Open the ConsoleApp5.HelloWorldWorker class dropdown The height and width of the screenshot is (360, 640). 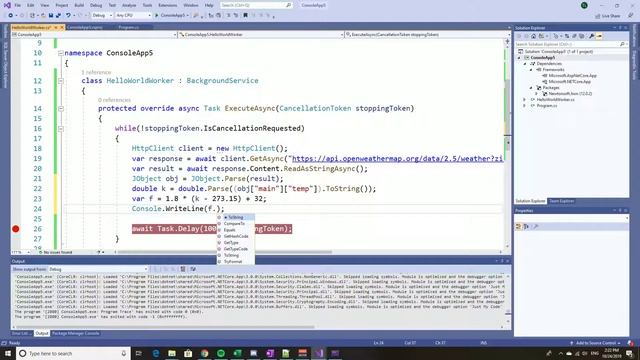pyautogui.click(x=261, y=35)
